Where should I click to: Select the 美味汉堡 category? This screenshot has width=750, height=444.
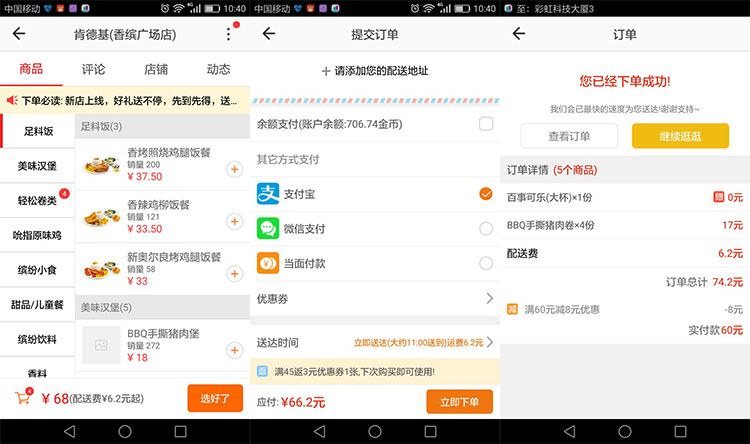pos(38,166)
